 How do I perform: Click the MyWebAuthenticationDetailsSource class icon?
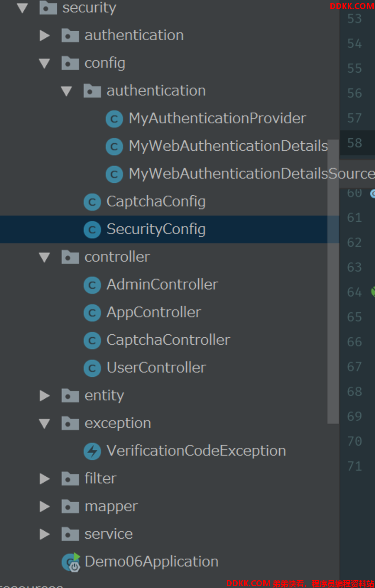click(114, 174)
